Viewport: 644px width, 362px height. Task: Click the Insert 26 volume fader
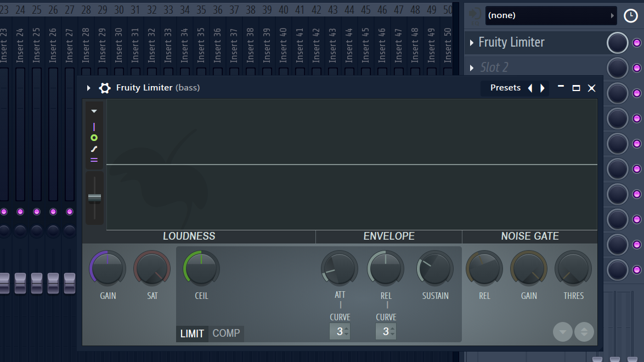53,283
